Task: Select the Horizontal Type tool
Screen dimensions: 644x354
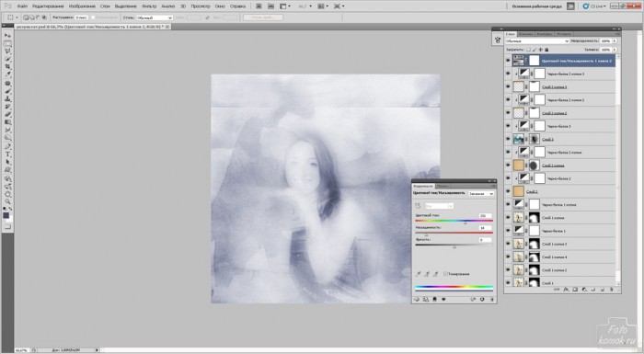Action: tap(7, 154)
